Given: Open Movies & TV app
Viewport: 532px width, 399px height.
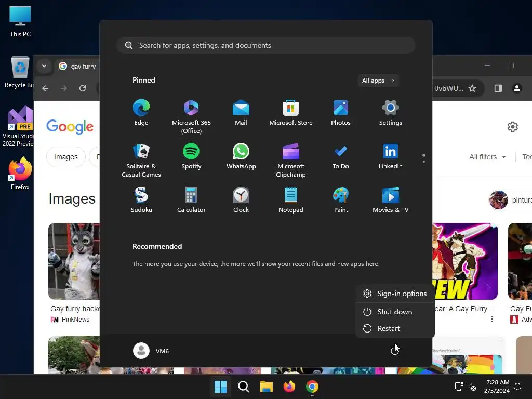Looking at the screenshot, I should tap(391, 200).
